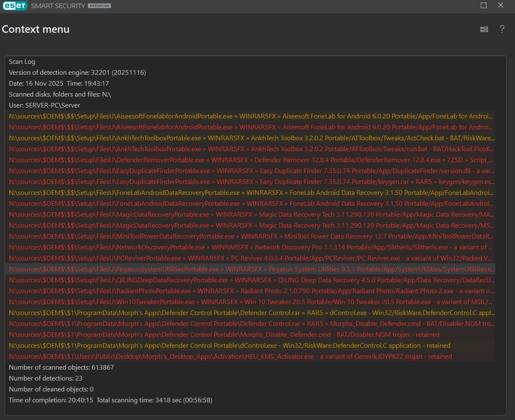The height and width of the screenshot is (420, 515).
Task: Select the PegasunSystemUtilitiesPortable.exe log entry
Action: 251,269
